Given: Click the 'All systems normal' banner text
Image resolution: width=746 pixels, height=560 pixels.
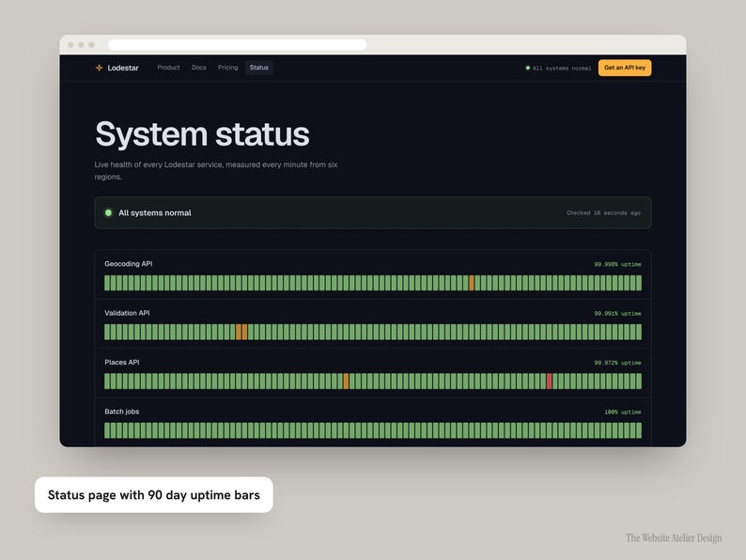Looking at the screenshot, I should (155, 212).
